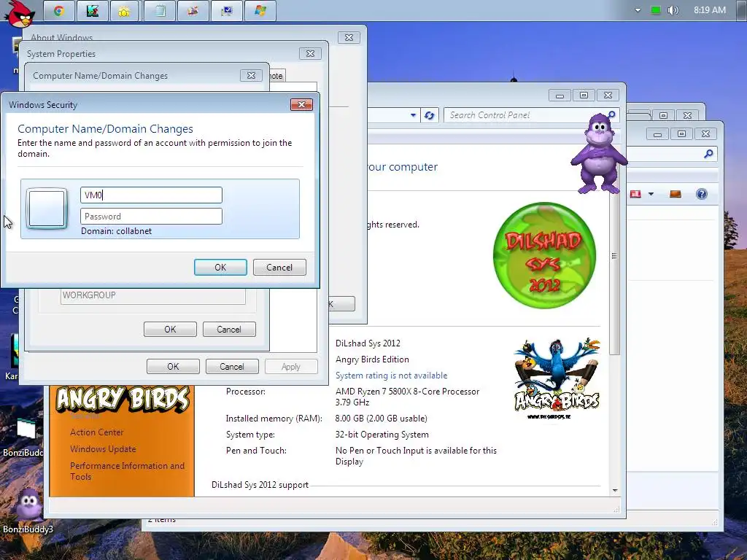The width and height of the screenshot is (747, 560).
Task: Open Performance Information and Tools link
Action: 127,471
